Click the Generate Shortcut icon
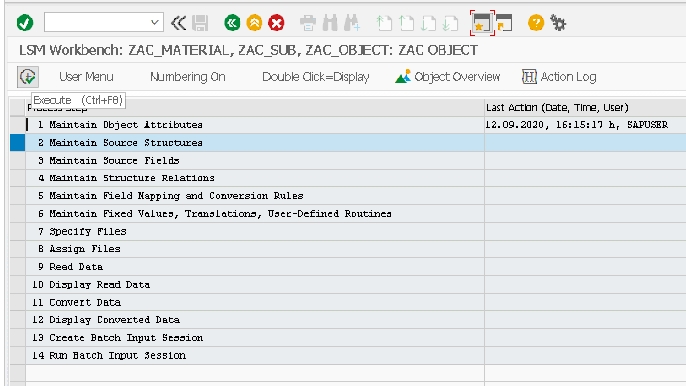 (x=504, y=23)
